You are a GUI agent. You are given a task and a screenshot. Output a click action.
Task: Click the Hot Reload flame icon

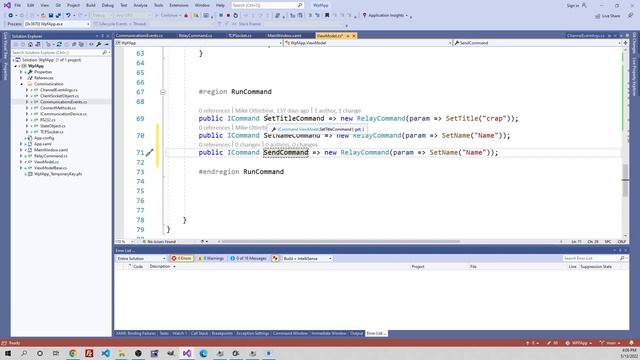pyautogui.click(x=186, y=16)
